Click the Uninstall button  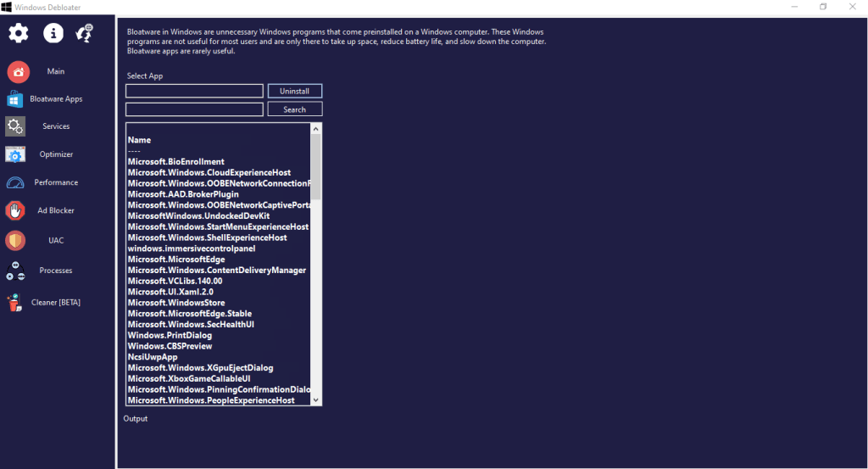294,91
